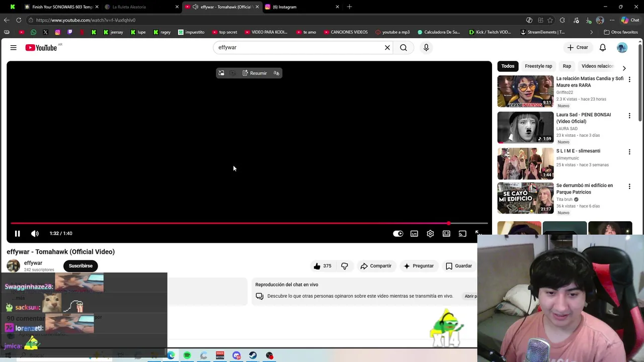The width and height of the screenshot is (644, 362).
Task: Open Microsoft Edge from the taskbar
Action: (x=171, y=355)
